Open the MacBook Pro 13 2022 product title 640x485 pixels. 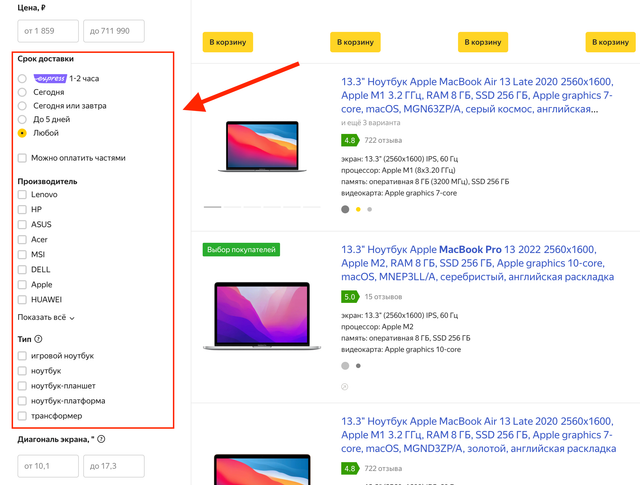(x=468, y=262)
